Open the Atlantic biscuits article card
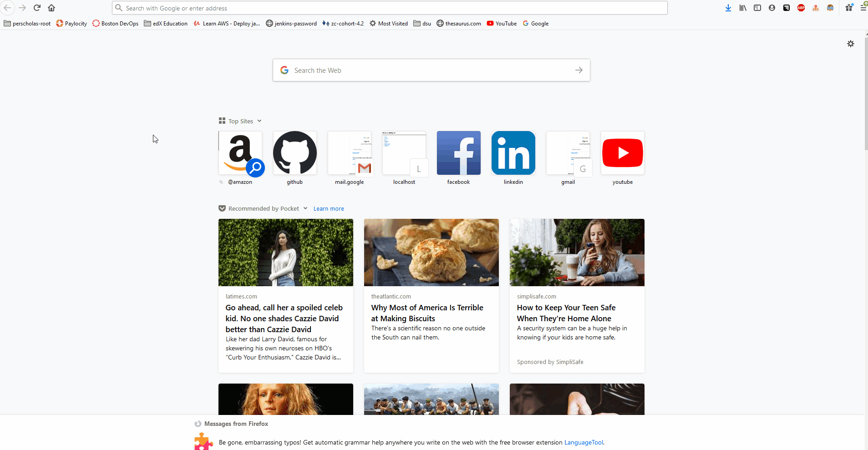868x450 pixels. (x=431, y=296)
